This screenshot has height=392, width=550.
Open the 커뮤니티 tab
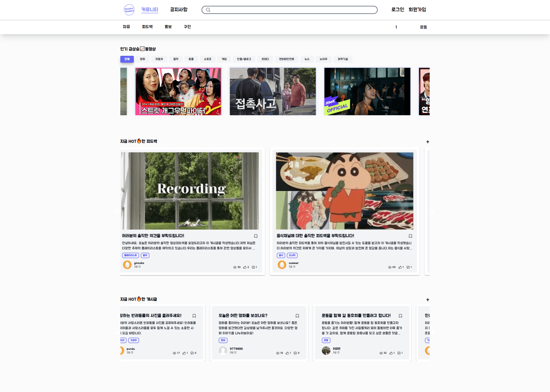(x=150, y=10)
